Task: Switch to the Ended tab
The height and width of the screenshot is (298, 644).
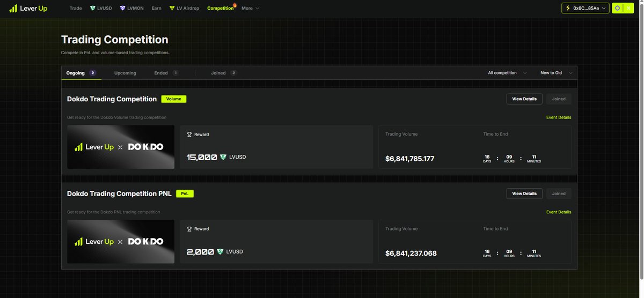Action: [166, 73]
